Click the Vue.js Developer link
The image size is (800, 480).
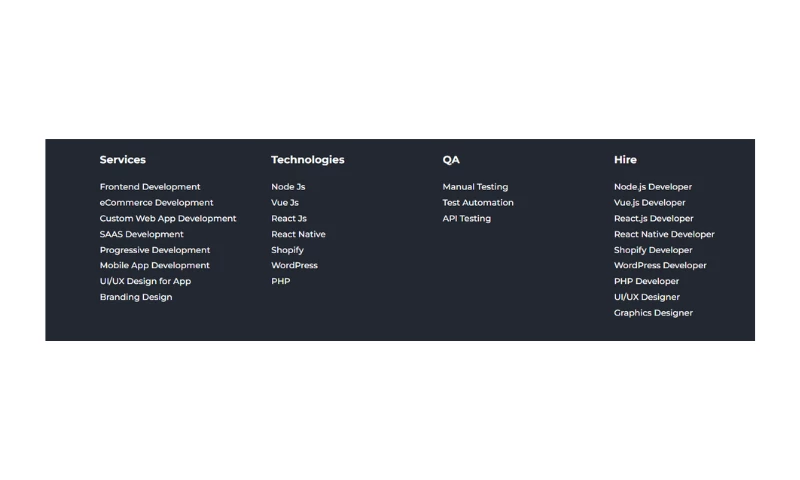(649, 203)
